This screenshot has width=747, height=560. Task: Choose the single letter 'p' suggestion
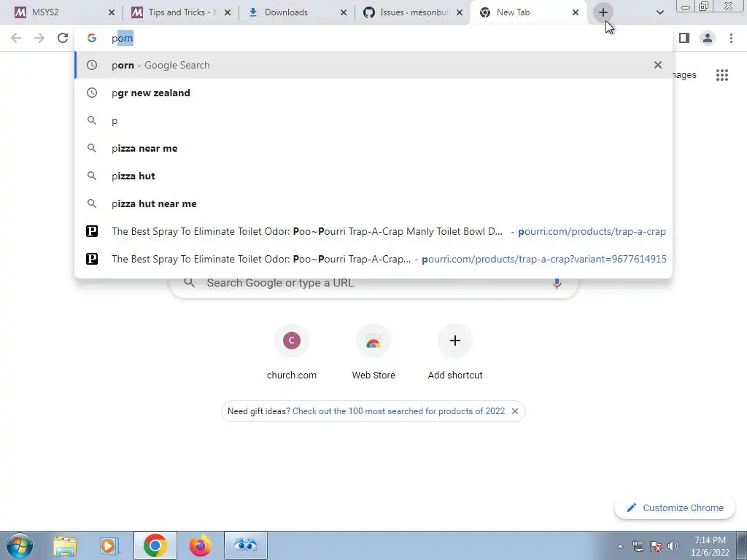(373, 120)
